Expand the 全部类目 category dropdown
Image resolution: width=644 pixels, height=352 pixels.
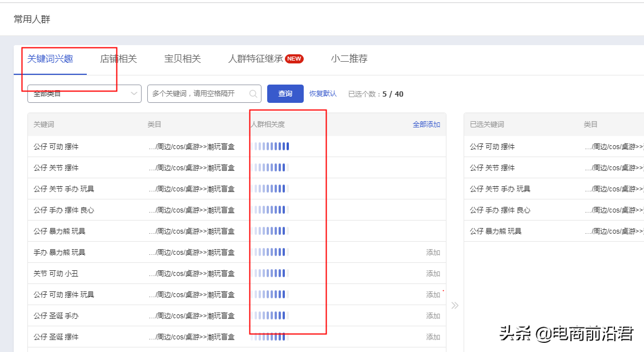point(84,94)
